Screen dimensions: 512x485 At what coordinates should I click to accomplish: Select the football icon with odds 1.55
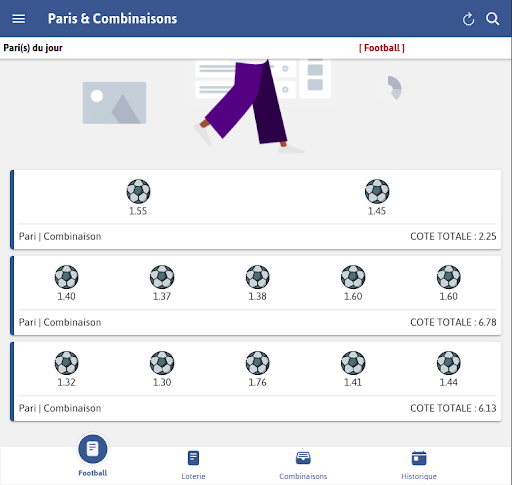(138, 191)
